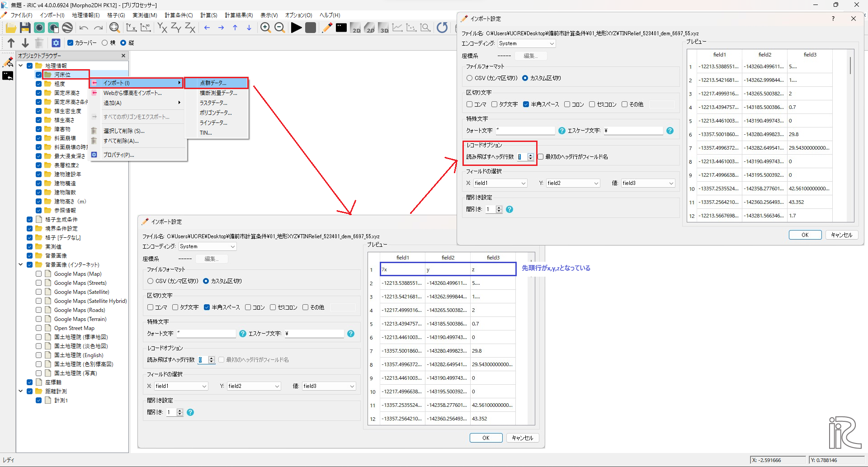This screenshot has width=868, height=467.
Task: Open the 計算結果(R) menu
Action: [239, 15]
